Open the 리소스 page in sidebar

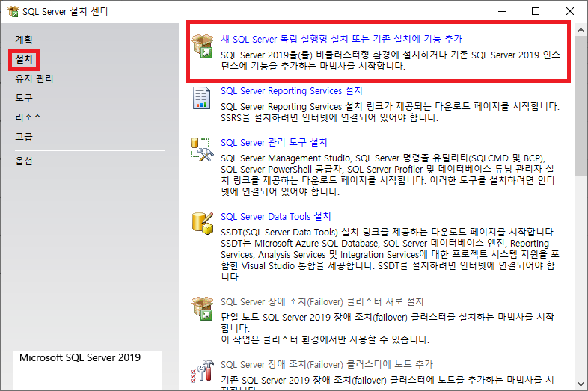(x=28, y=117)
